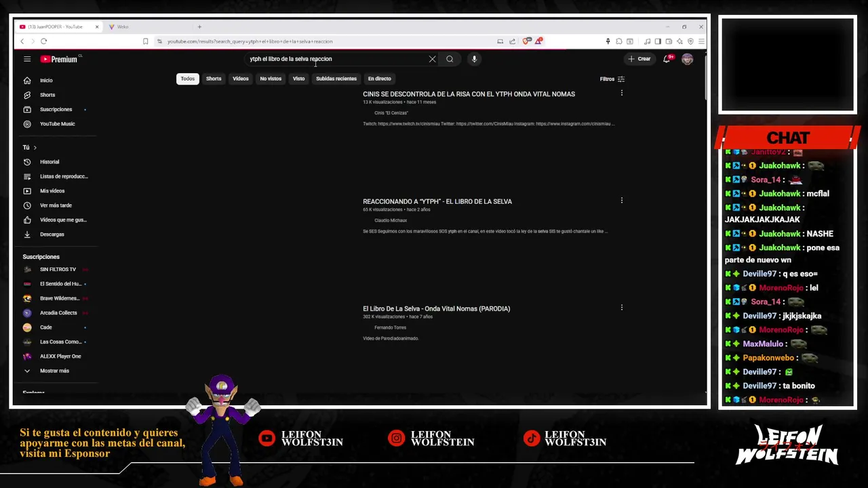Select the Shorts filter chip
This screenshot has width=868, height=488.
point(214,79)
